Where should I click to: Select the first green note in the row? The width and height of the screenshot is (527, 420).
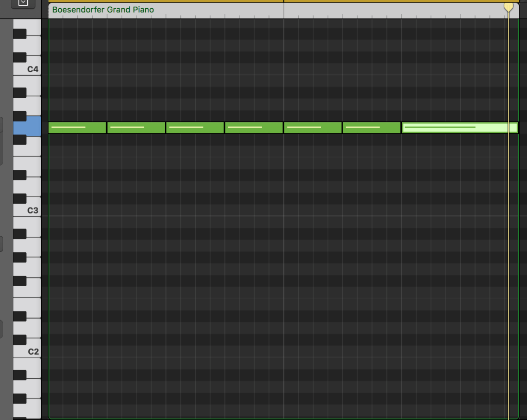pyautogui.click(x=77, y=128)
